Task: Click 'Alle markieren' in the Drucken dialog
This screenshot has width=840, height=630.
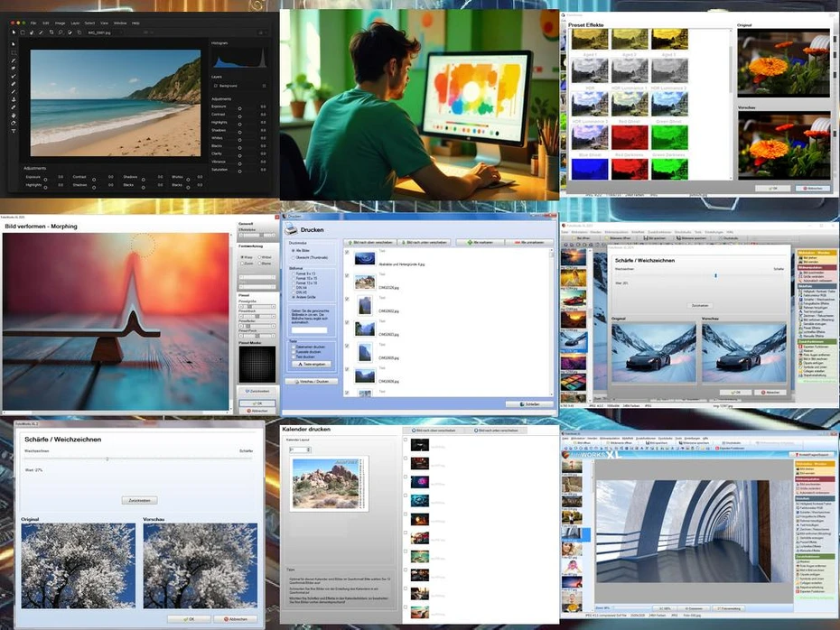Action: point(479,243)
